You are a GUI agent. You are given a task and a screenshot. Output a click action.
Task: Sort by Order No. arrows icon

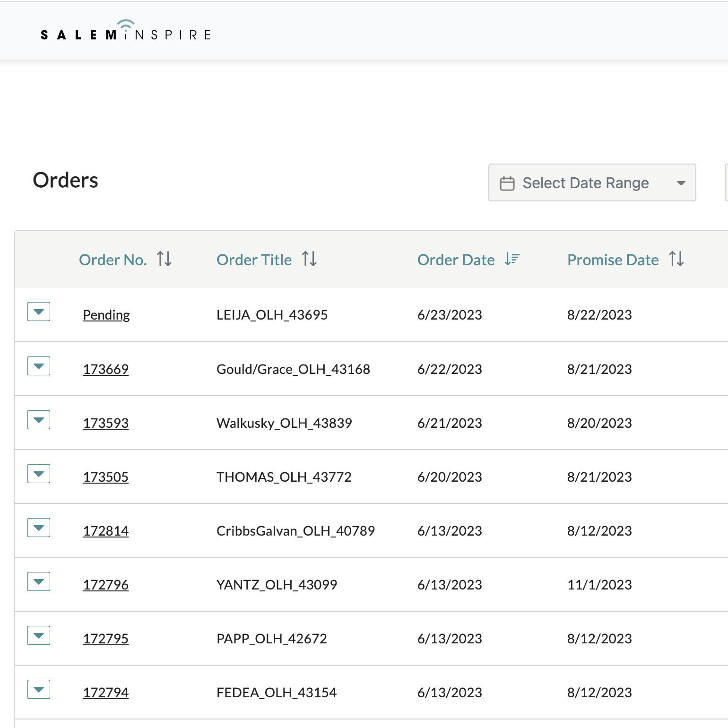click(164, 259)
